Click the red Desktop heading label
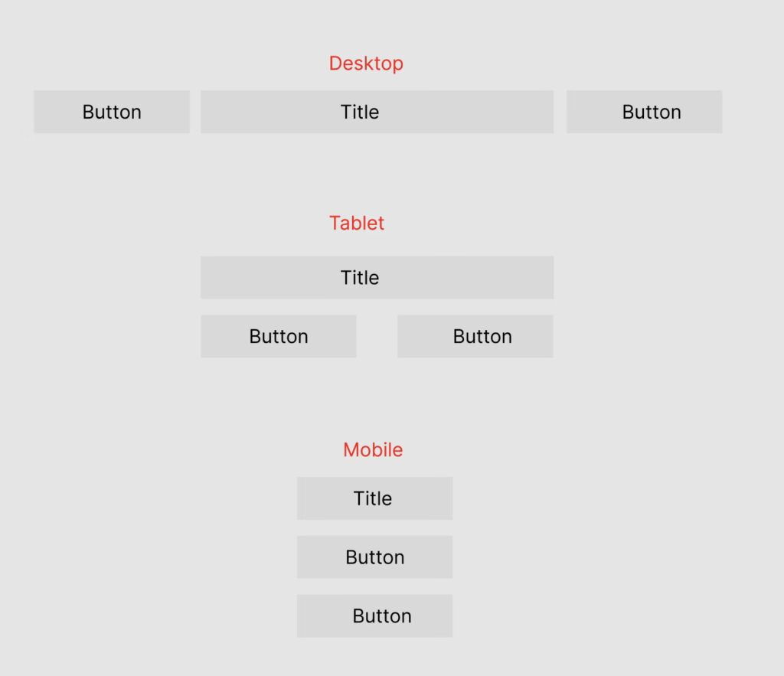 (366, 64)
